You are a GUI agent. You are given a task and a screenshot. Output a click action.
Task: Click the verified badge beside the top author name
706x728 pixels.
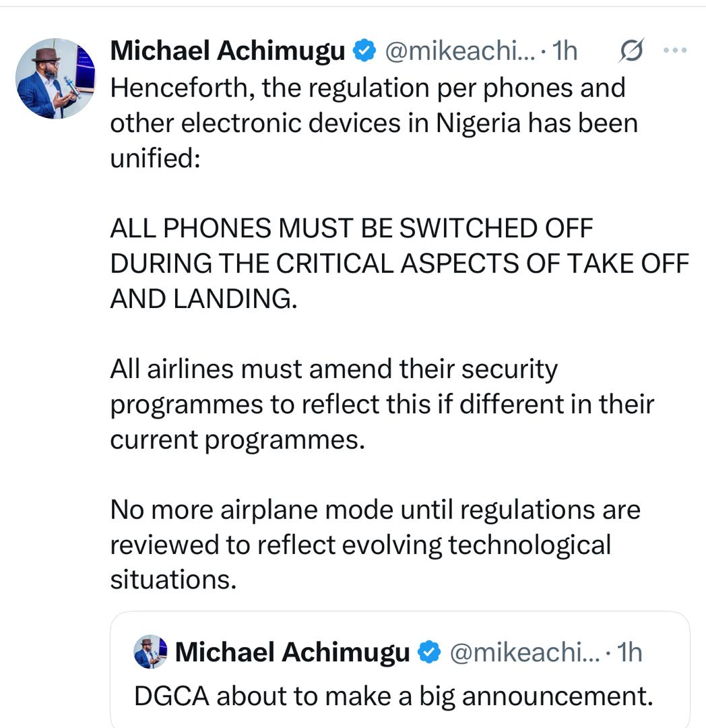click(x=364, y=51)
